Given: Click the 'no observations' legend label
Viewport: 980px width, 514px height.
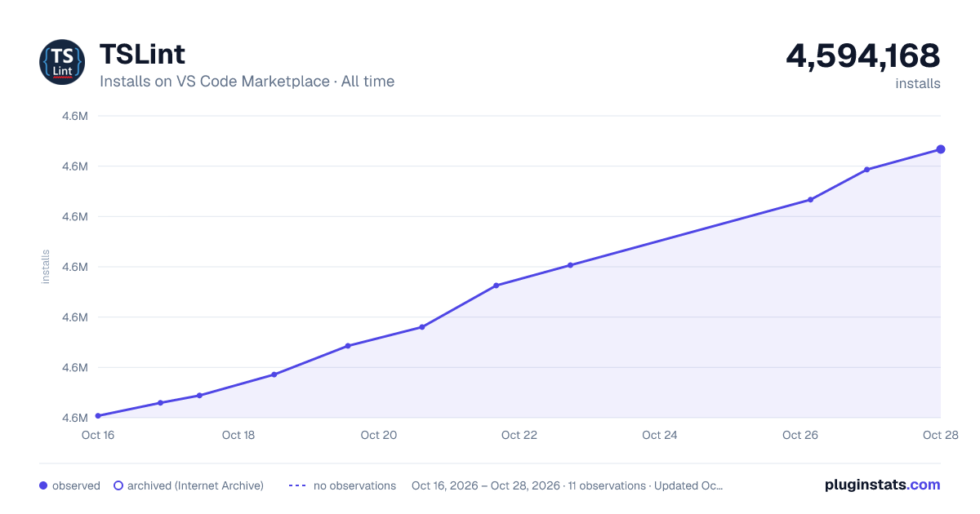Looking at the screenshot, I should pyautogui.click(x=354, y=485).
